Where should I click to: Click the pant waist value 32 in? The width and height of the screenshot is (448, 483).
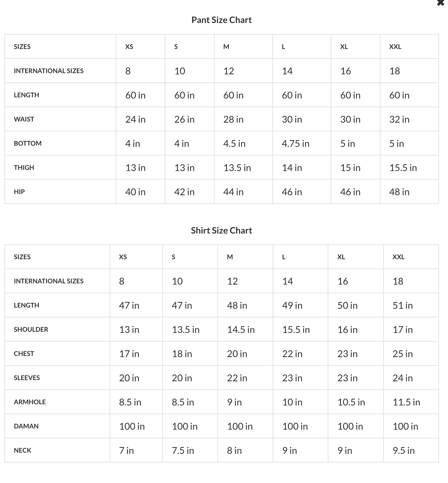pyautogui.click(x=399, y=119)
